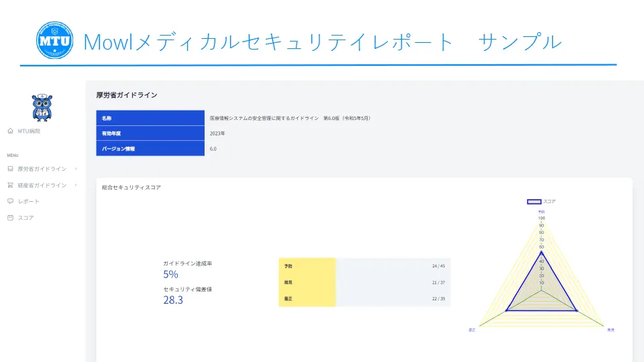644x362 pixels.
Task: Click the MTU round logo badge
Action: coord(54,40)
